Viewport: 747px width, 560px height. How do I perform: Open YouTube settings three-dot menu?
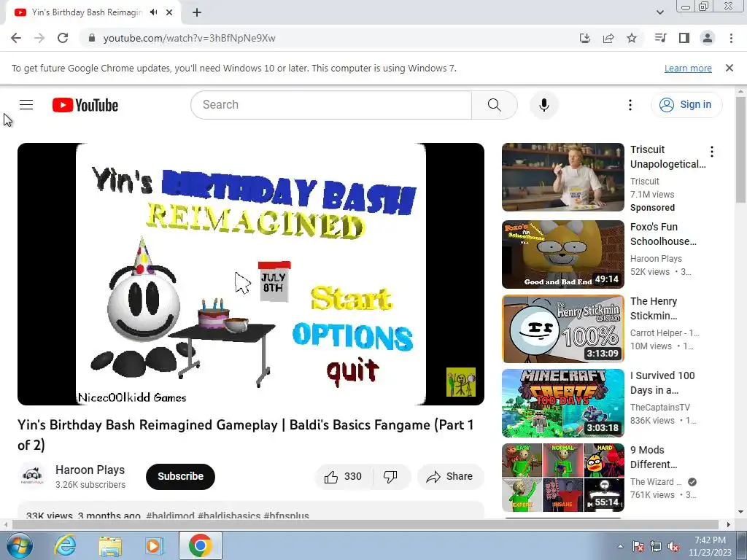(x=630, y=105)
